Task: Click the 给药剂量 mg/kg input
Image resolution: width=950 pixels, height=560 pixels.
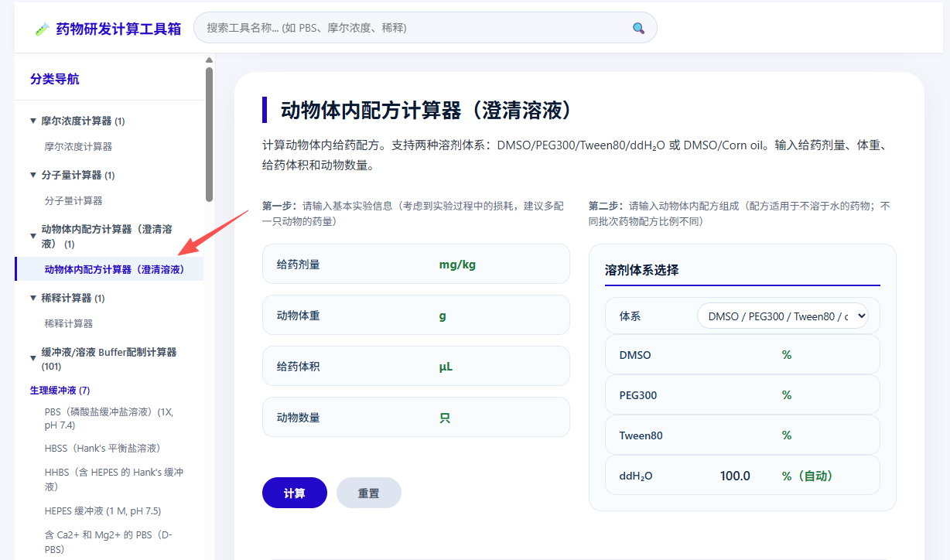Action: [x=416, y=265]
